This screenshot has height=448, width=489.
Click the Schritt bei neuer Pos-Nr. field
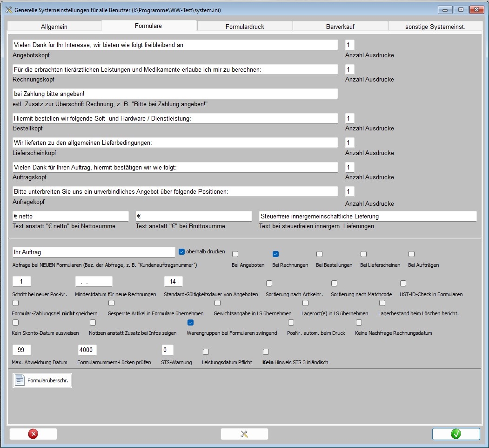tap(21, 282)
